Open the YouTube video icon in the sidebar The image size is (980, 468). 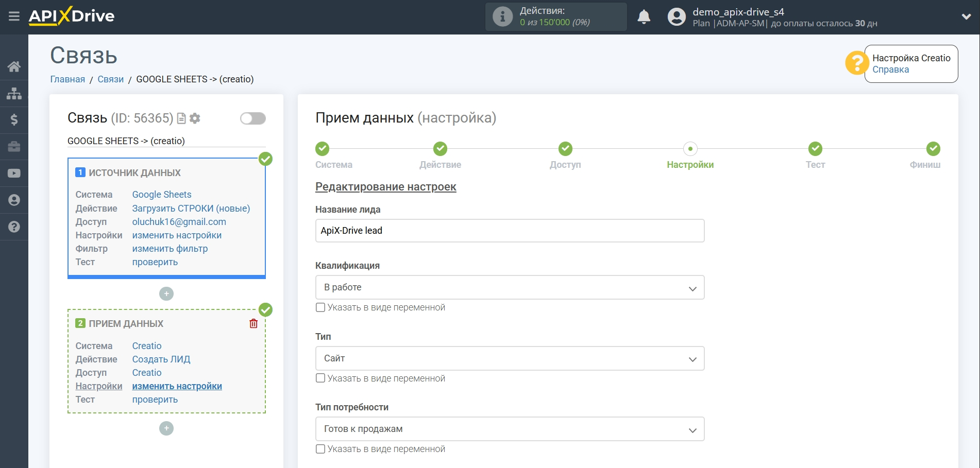pyautogui.click(x=14, y=174)
